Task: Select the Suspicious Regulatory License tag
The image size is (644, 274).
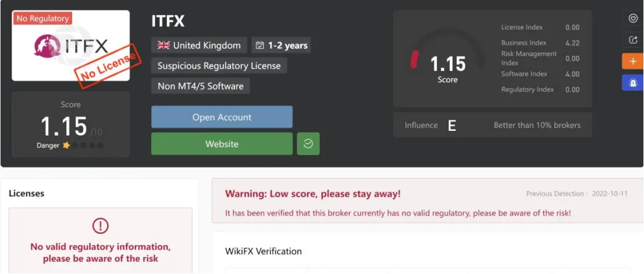Action: (x=219, y=66)
